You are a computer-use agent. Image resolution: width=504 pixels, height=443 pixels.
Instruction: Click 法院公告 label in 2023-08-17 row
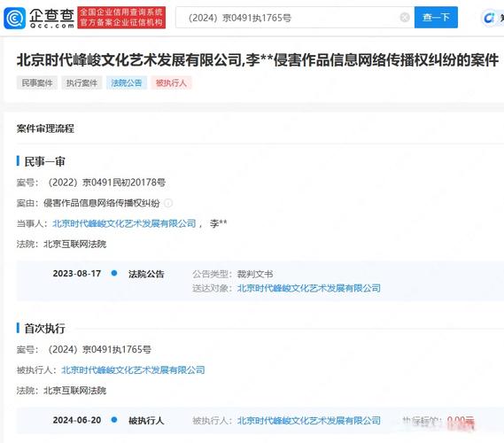tap(146, 275)
